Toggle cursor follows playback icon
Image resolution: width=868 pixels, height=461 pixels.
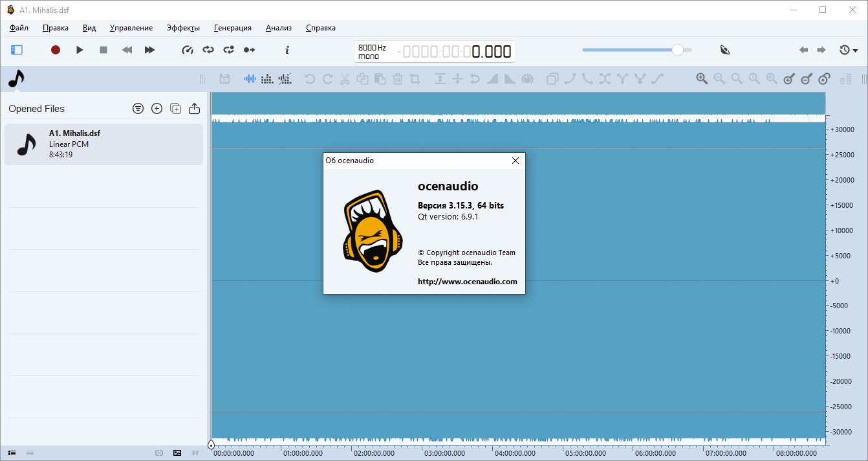pyautogui.click(x=249, y=50)
